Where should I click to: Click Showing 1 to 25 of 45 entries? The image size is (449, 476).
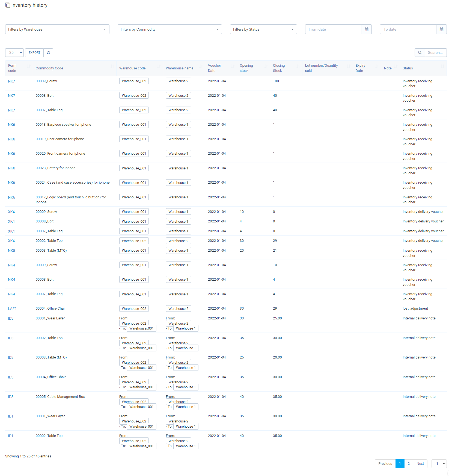pos(28,456)
